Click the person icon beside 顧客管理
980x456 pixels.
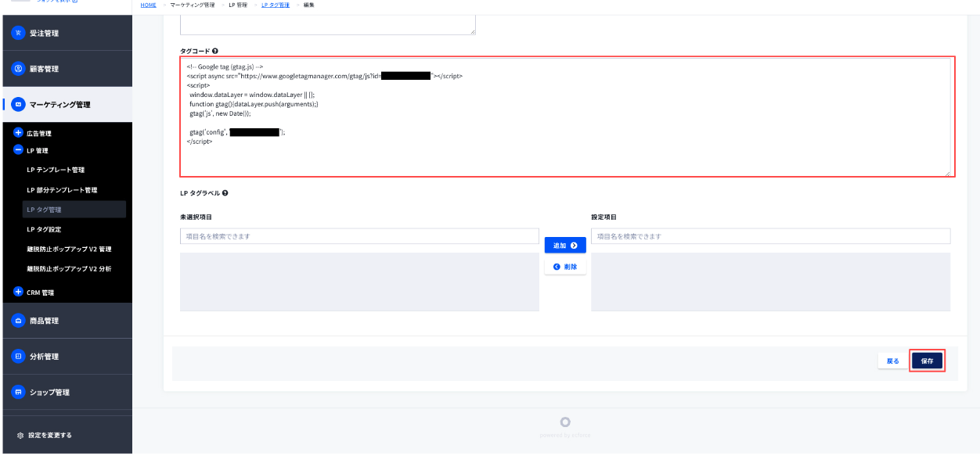click(17, 69)
